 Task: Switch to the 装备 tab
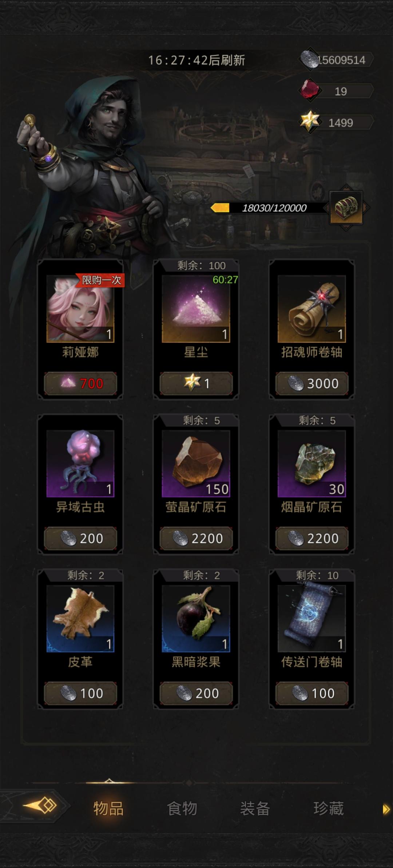[255, 808]
